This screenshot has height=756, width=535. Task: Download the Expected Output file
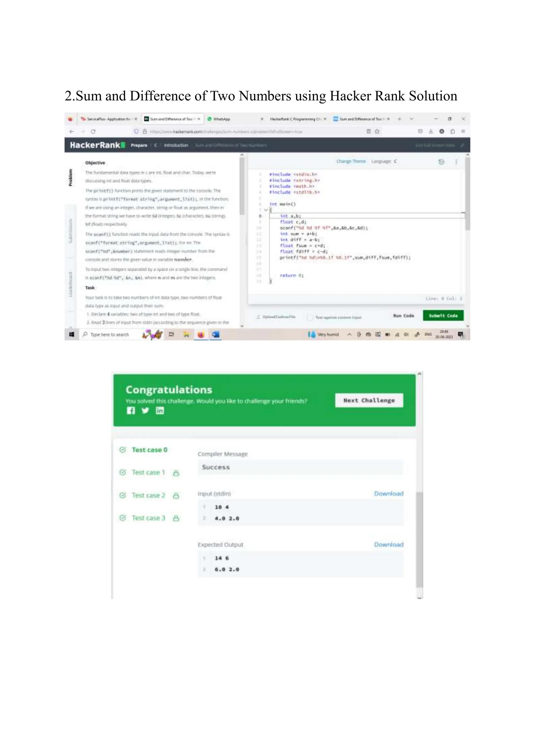(x=388, y=545)
